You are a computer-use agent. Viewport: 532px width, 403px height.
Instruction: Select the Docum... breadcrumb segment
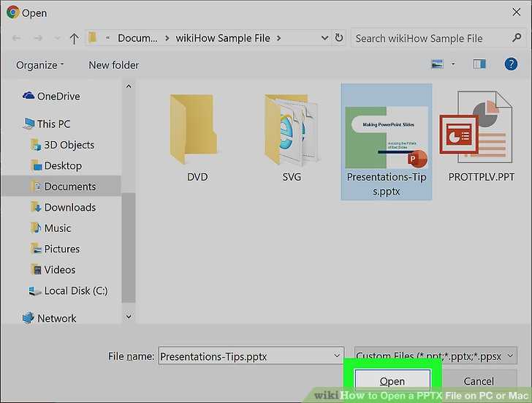(x=137, y=38)
